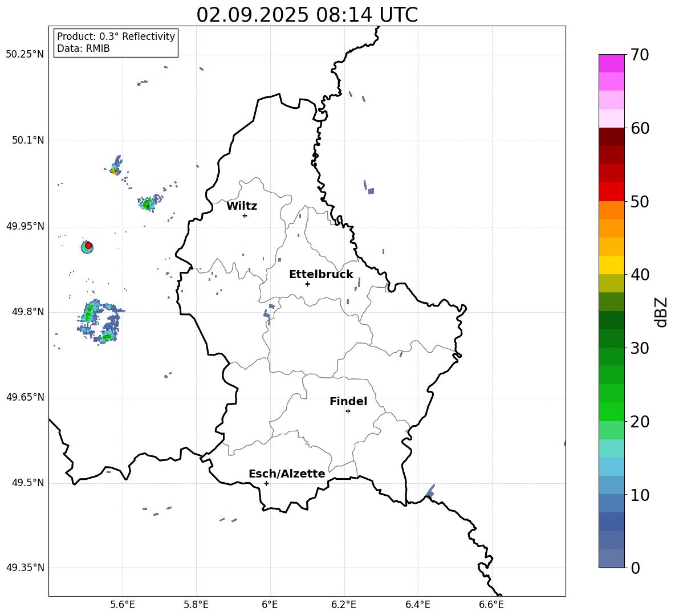The image size is (675, 616).
Task: Click the colorbar 60 tick label
Action: 640,128
